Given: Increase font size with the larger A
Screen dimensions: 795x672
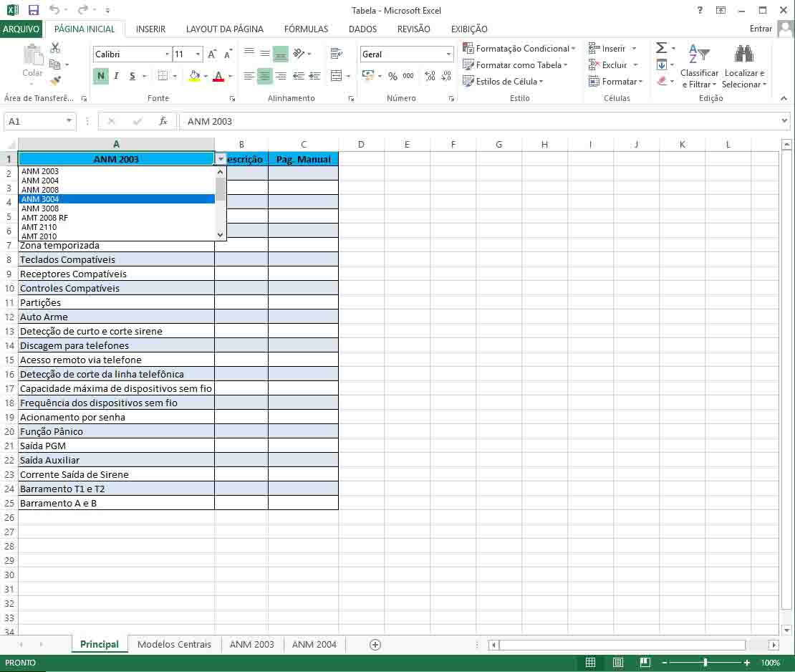Looking at the screenshot, I should (x=213, y=54).
